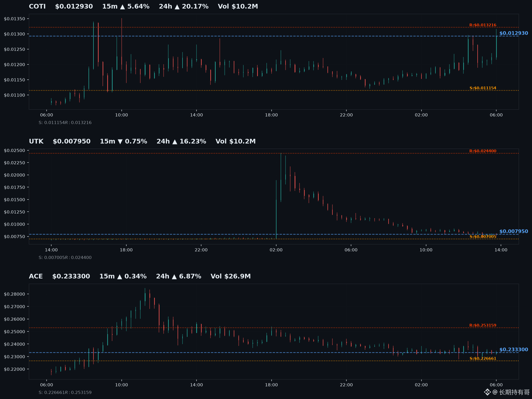Viewport: 532px width, 399px height.
Task: Click COTI resistance label R:$0.013216
Action: (x=483, y=25)
